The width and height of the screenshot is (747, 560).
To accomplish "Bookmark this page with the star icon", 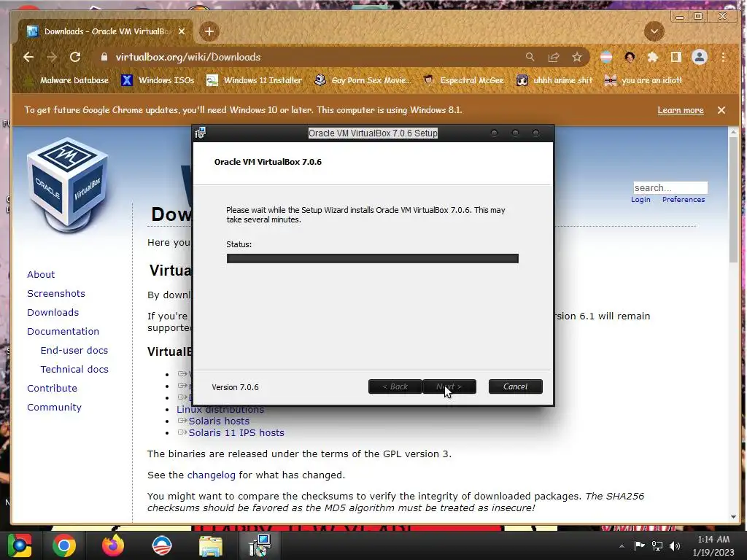I will tap(577, 57).
